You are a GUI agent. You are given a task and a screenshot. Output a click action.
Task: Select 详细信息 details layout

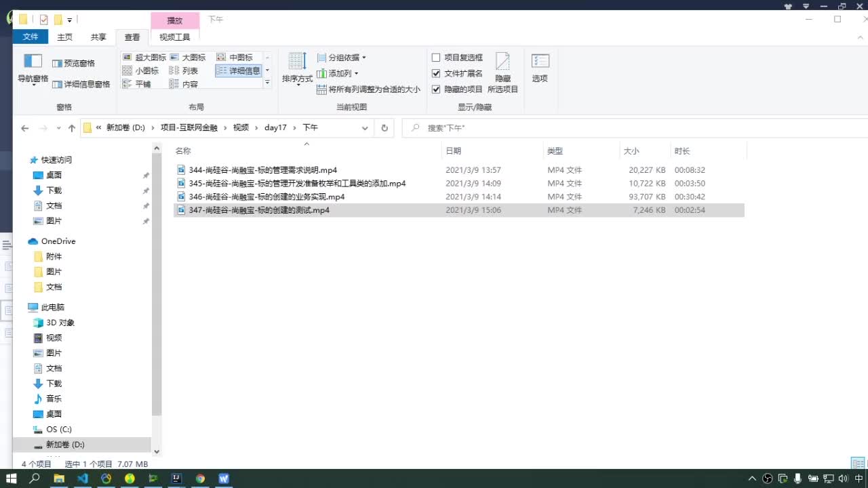tap(238, 70)
